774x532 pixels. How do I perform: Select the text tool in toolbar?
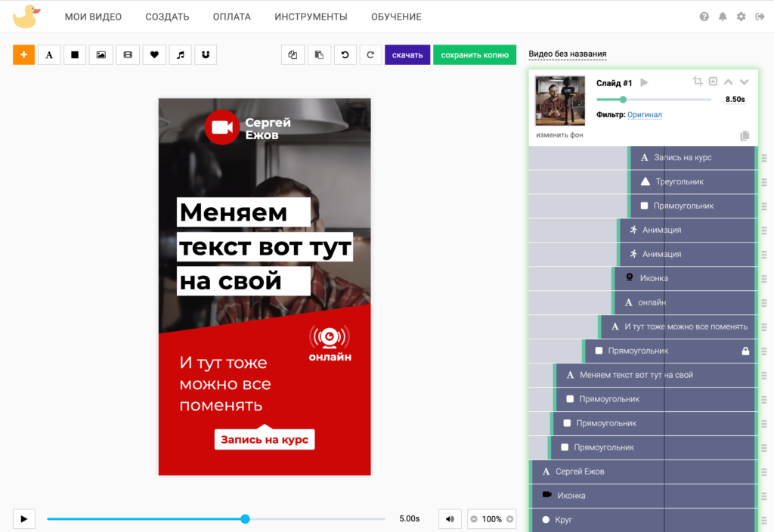[x=49, y=54]
